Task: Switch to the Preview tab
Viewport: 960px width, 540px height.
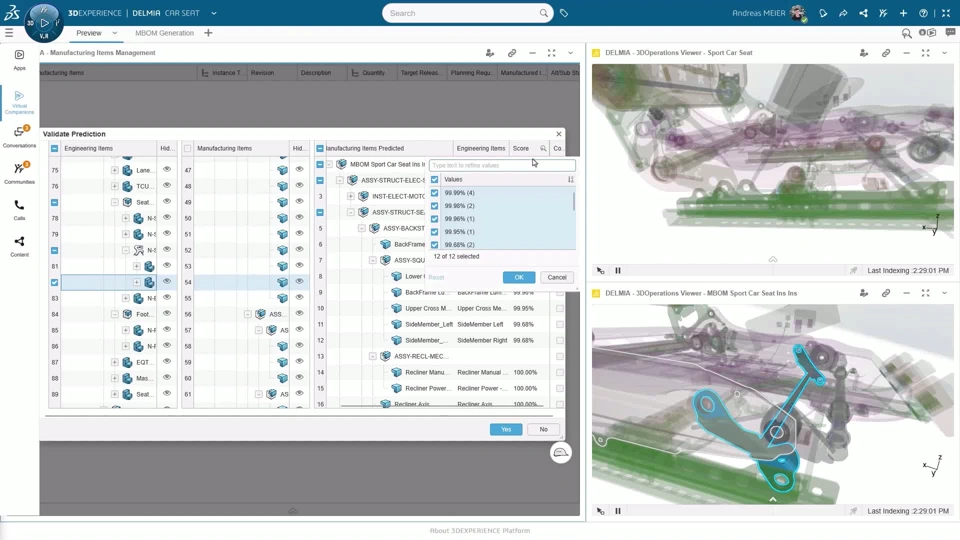Action: 89,33
